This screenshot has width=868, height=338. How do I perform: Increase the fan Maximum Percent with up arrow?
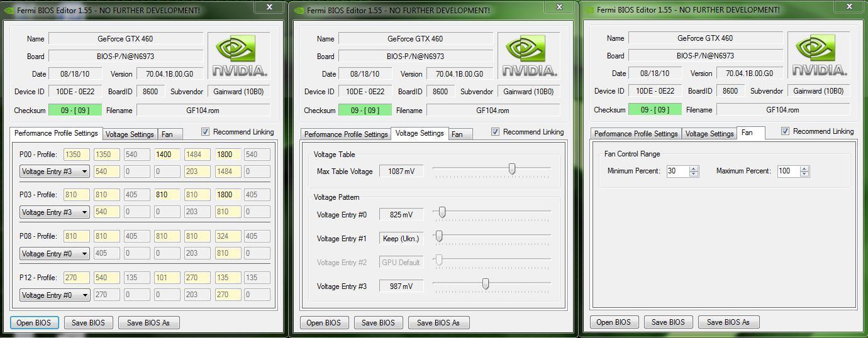[804, 168]
